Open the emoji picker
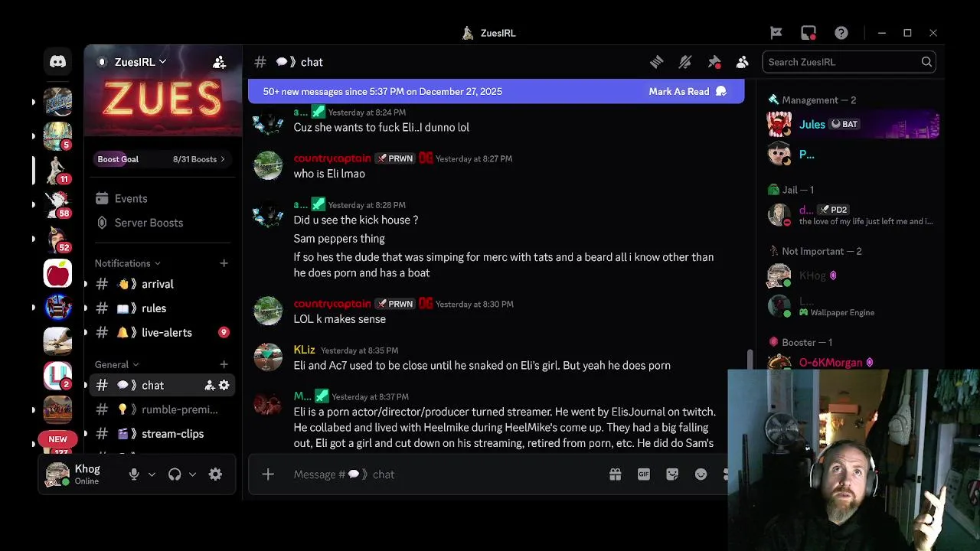The image size is (980, 551). coord(701,474)
